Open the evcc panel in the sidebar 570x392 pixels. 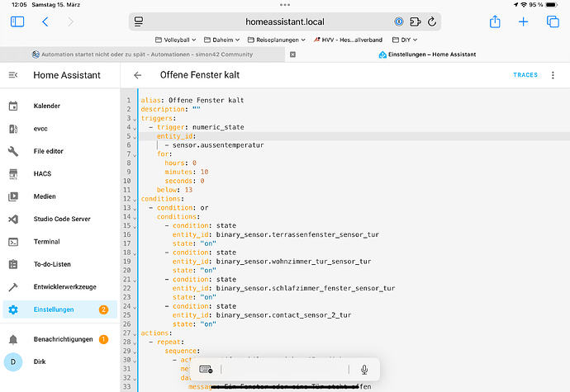[x=42, y=129]
